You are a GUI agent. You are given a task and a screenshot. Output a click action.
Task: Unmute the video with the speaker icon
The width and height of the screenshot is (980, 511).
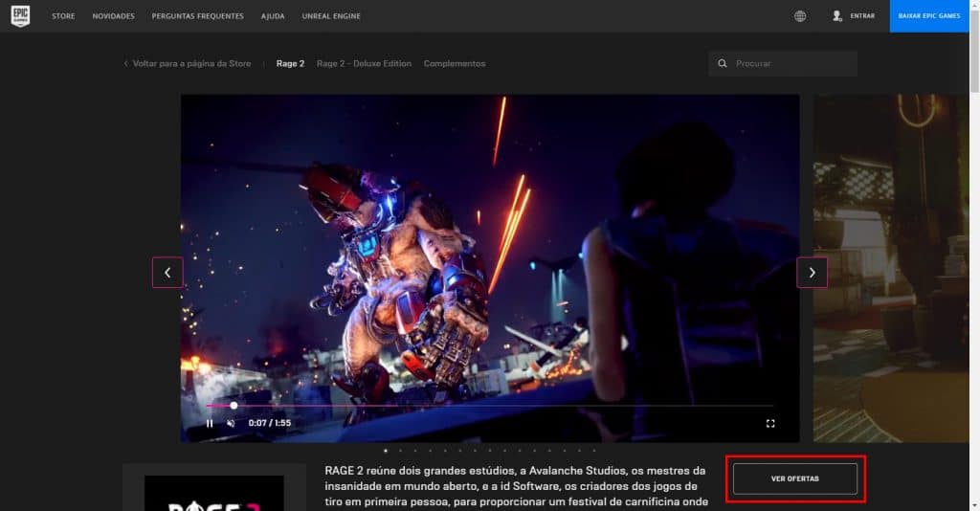[x=231, y=423]
